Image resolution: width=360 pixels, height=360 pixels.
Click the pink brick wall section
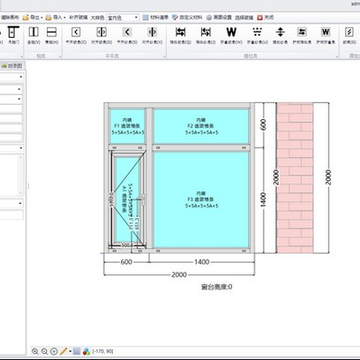[x=295, y=178]
